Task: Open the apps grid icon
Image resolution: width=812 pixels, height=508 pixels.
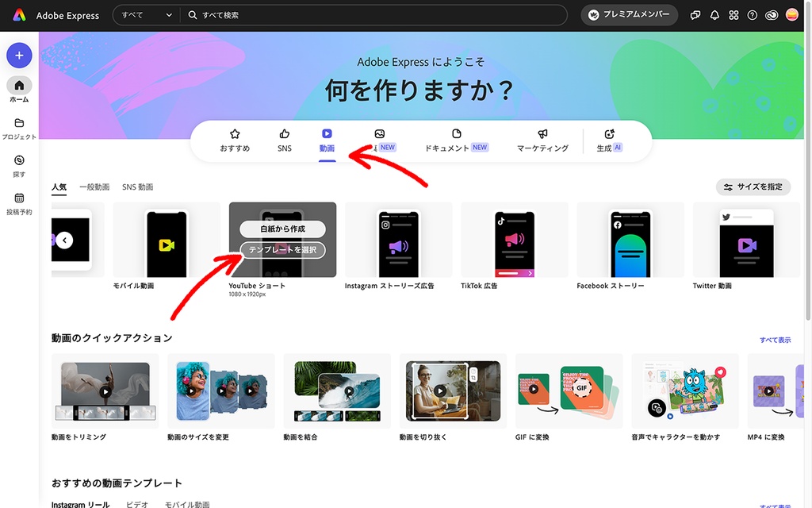Action: [733, 15]
